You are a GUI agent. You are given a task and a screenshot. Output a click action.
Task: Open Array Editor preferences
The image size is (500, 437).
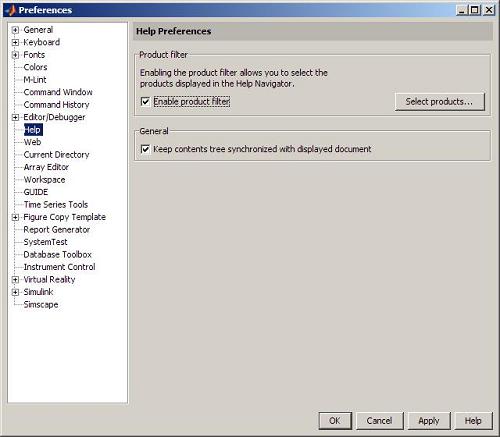click(x=46, y=167)
